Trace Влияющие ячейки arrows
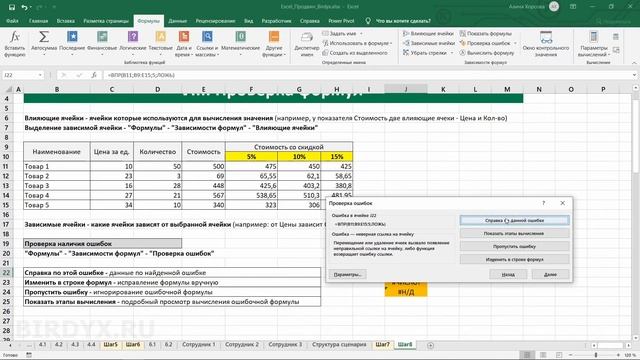This screenshot has height=360, width=640. click(428, 33)
